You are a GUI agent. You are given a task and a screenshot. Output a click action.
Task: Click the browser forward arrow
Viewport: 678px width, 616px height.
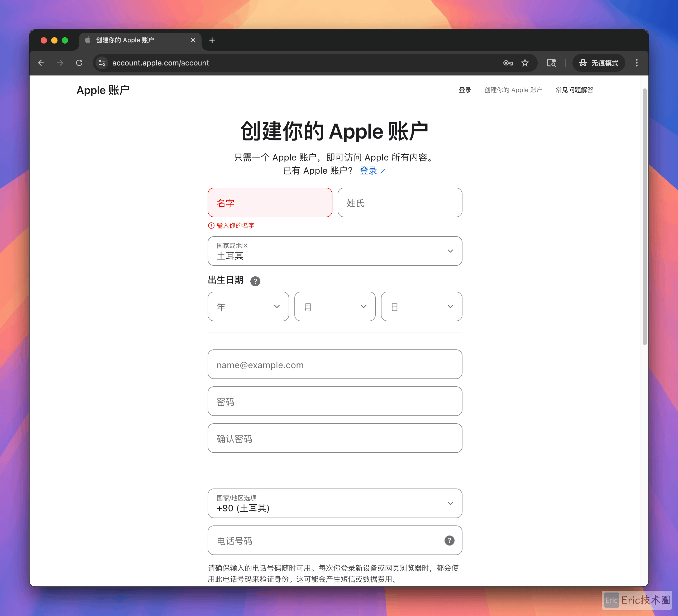(60, 63)
